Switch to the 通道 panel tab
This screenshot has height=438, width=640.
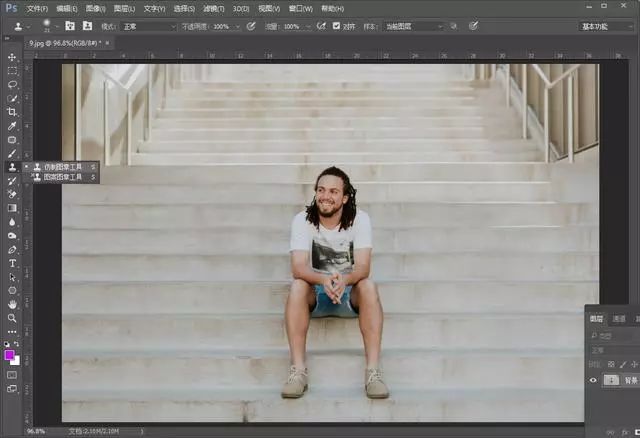[619, 319]
